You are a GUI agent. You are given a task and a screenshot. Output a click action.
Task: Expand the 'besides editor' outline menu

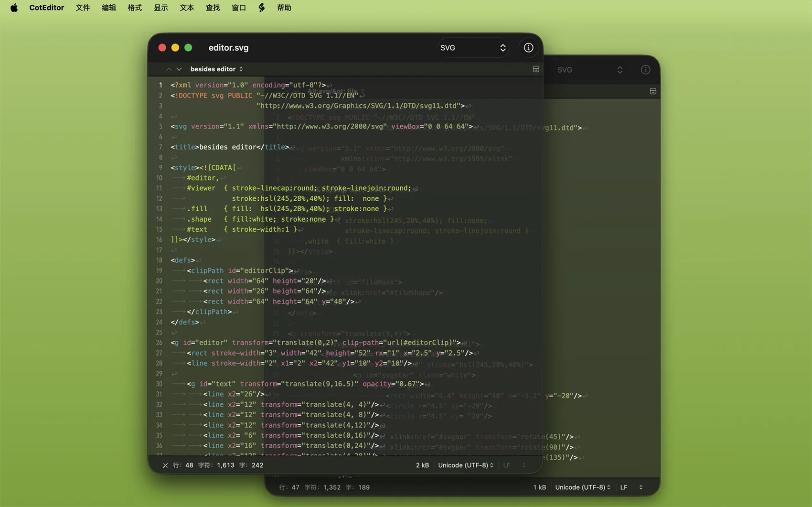tap(216, 69)
